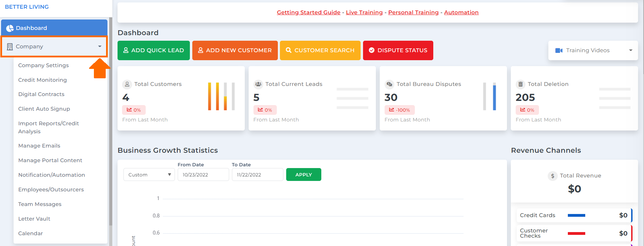
Task: Click the Total Customers bar chart graphic
Action: [x=222, y=96]
